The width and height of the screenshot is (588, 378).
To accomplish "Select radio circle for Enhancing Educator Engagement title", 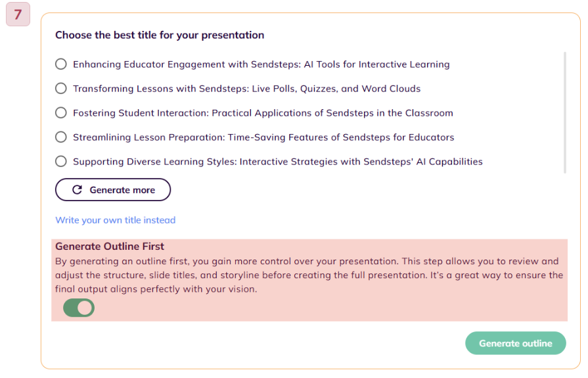I will click(60, 64).
